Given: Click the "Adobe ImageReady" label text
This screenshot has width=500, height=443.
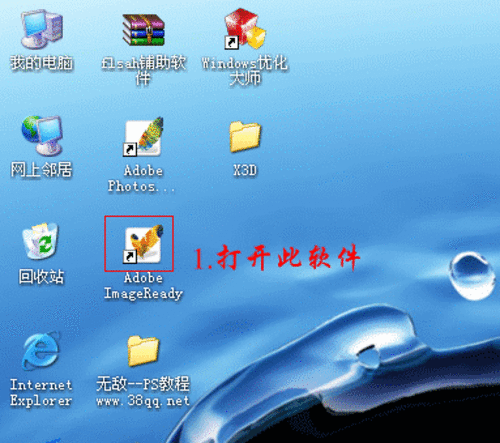Looking at the screenshot, I should [x=143, y=286].
